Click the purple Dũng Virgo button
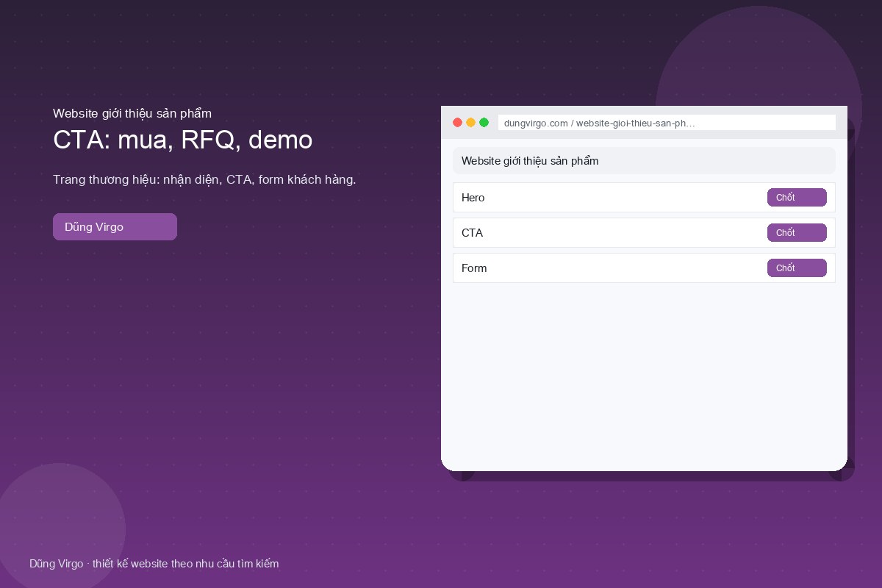The width and height of the screenshot is (882, 588). (115, 227)
